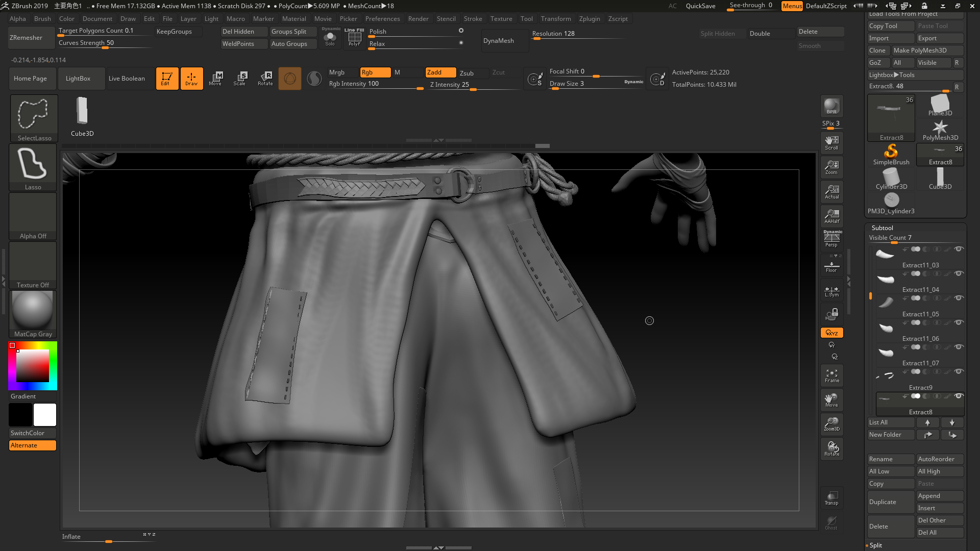This screenshot has height=551, width=980.
Task: Set canvas to Actual size
Action: click(831, 192)
